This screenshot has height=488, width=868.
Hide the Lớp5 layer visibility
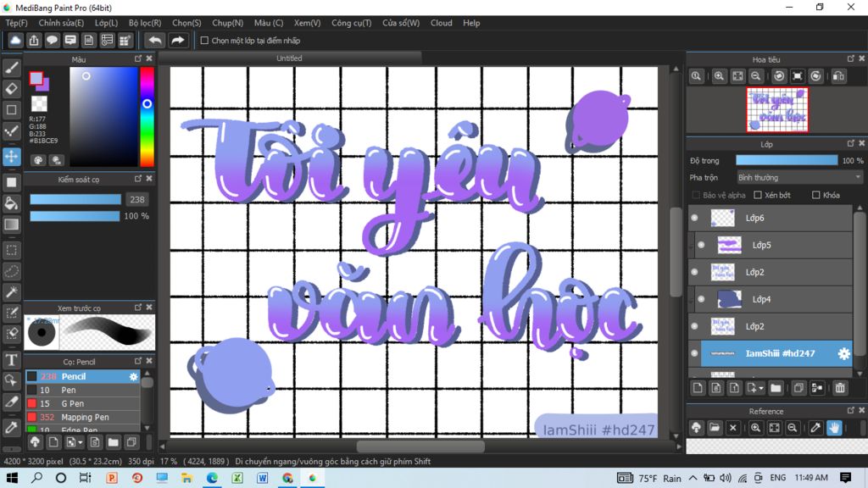[701, 245]
